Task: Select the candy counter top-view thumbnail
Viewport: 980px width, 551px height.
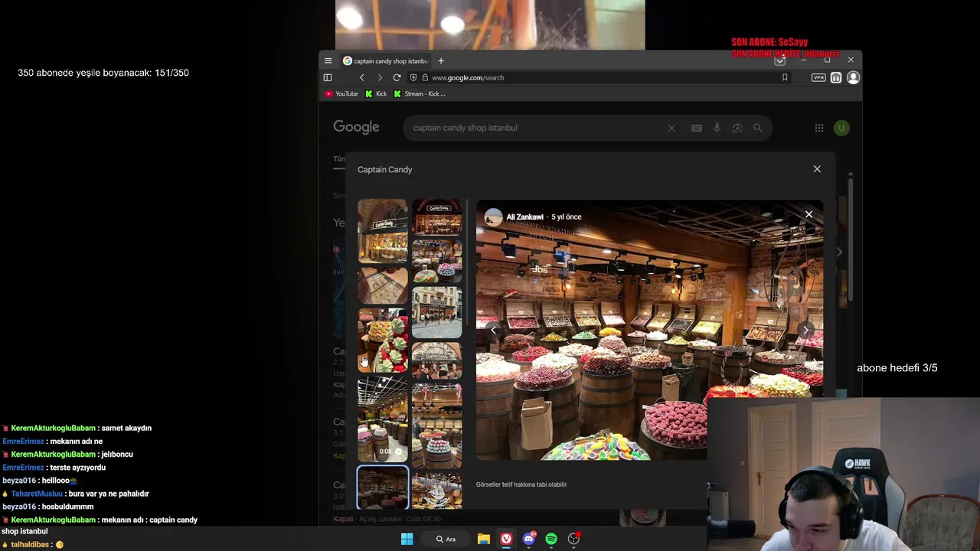Action: point(383,285)
